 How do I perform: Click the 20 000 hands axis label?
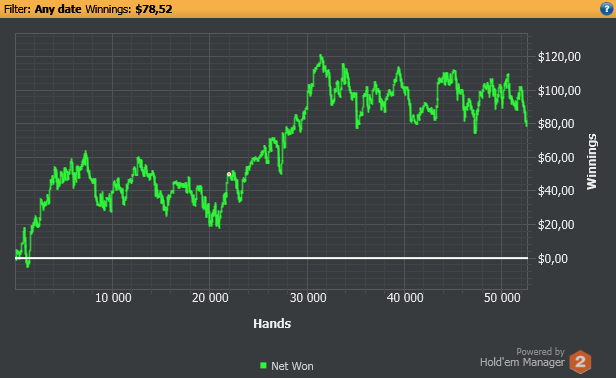(x=210, y=298)
